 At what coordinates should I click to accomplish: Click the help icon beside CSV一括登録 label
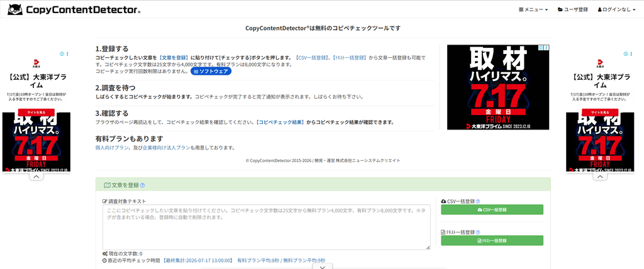point(478,202)
